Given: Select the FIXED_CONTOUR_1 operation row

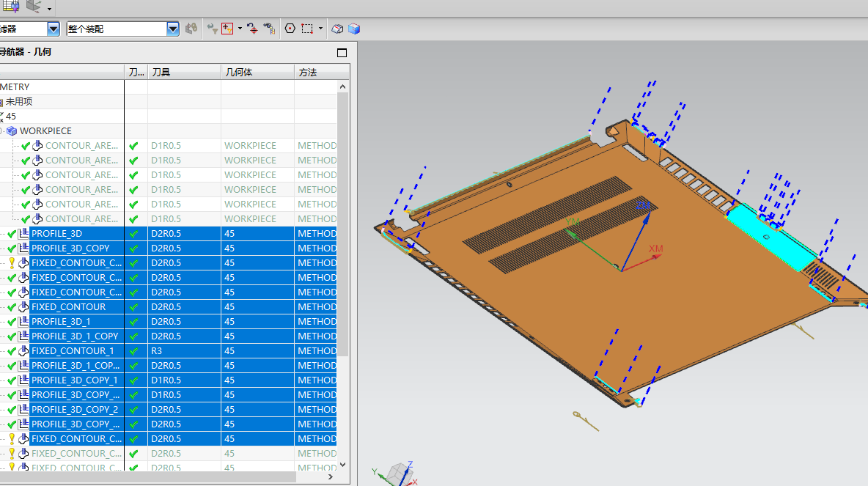Looking at the screenshot, I should [x=73, y=351].
